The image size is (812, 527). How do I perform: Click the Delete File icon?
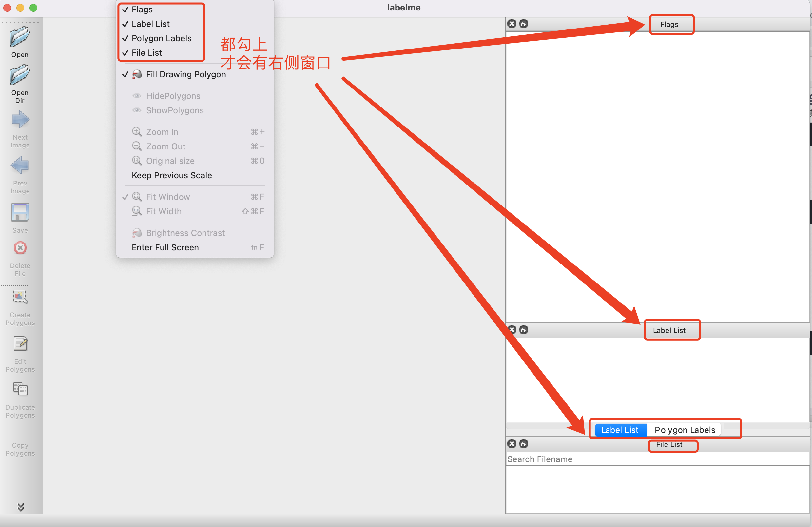pyautogui.click(x=20, y=248)
